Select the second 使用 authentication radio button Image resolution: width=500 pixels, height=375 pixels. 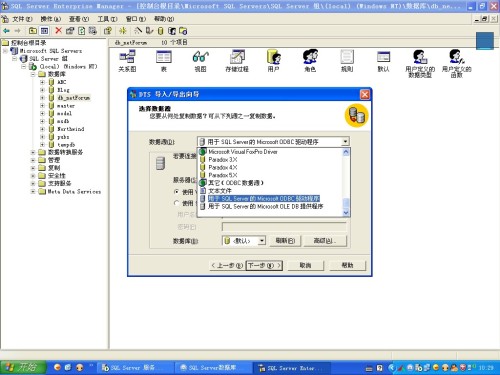(176, 203)
